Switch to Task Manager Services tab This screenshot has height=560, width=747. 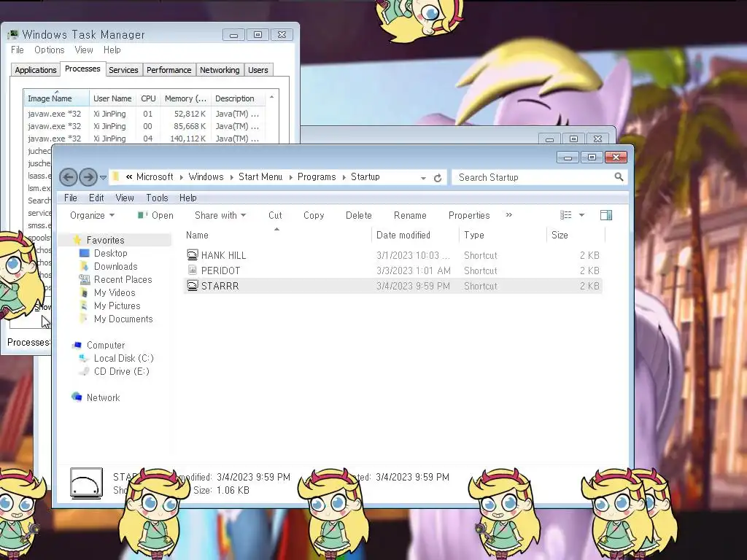pos(123,70)
